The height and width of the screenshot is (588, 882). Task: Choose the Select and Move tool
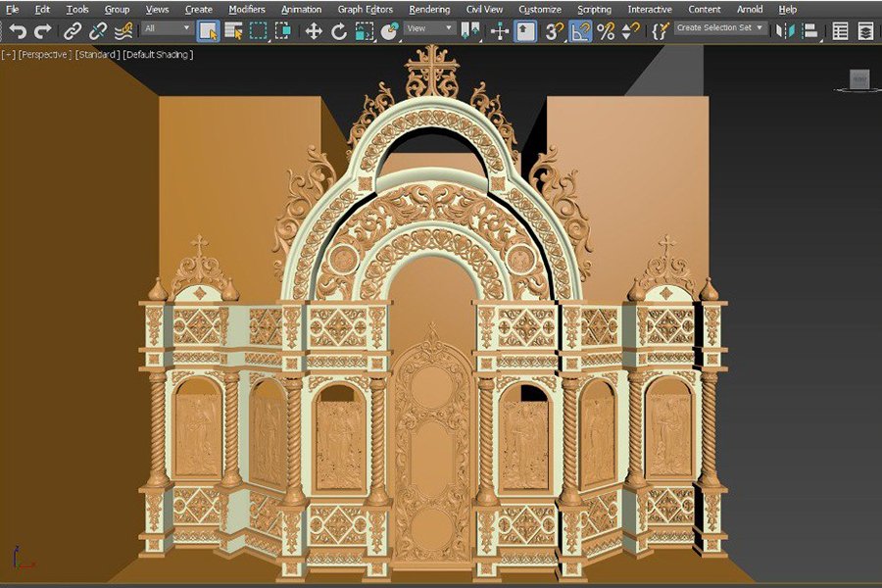[314, 31]
